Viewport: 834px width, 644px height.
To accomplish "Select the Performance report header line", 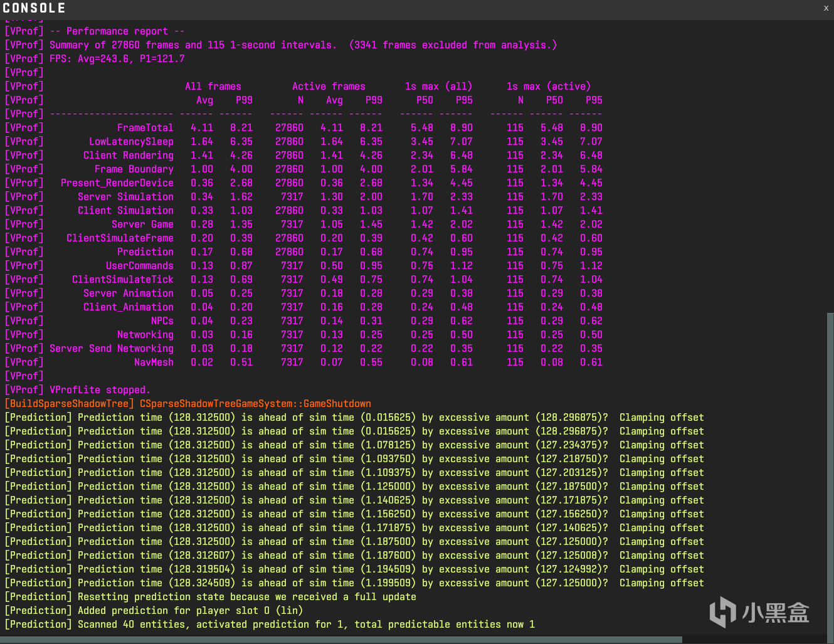I will click(117, 31).
